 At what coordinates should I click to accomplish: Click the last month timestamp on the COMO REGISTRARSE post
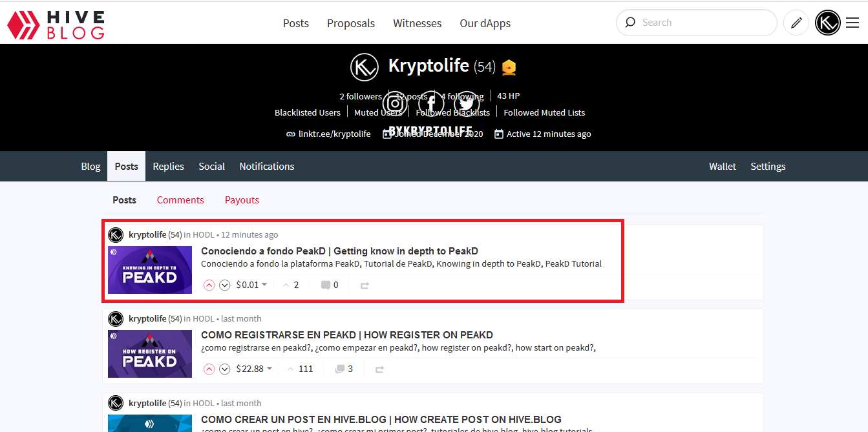tap(241, 318)
